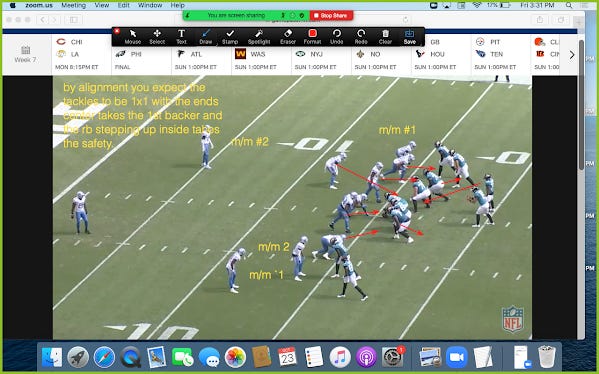Launch Music from the Dock

pyautogui.click(x=340, y=357)
